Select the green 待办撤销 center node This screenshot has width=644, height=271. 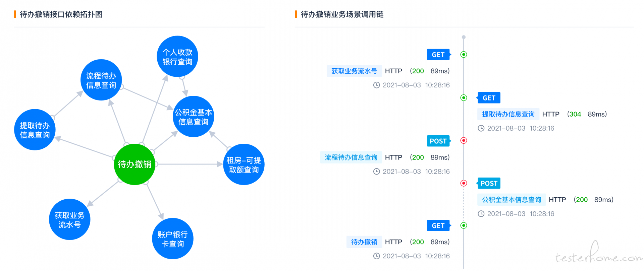tap(135, 164)
